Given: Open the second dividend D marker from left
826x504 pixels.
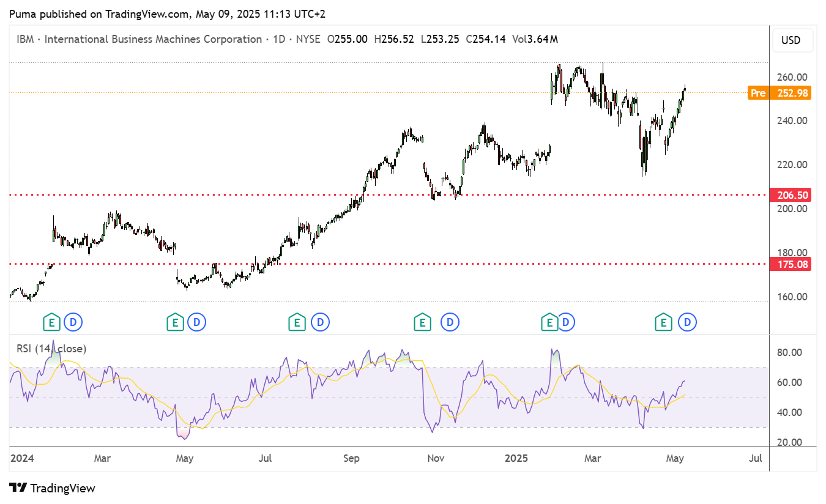Looking at the screenshot, I should [197, 321].
